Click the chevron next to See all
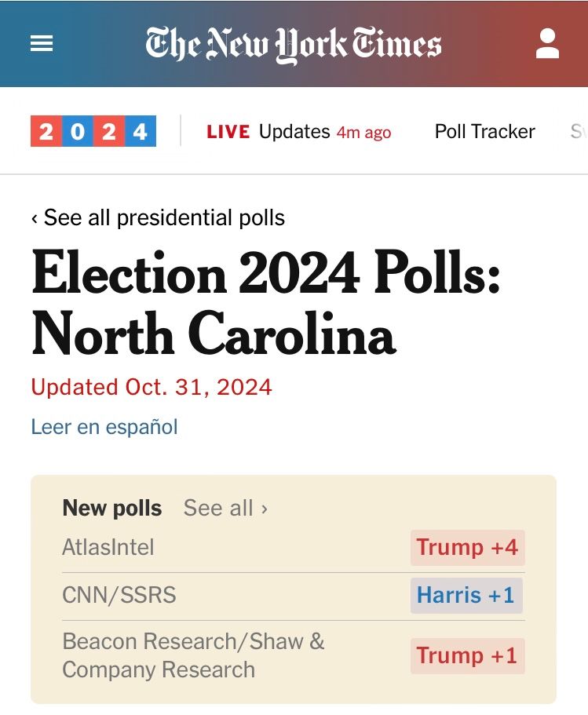Screen dimensions: 588x715 coord(264,509)
